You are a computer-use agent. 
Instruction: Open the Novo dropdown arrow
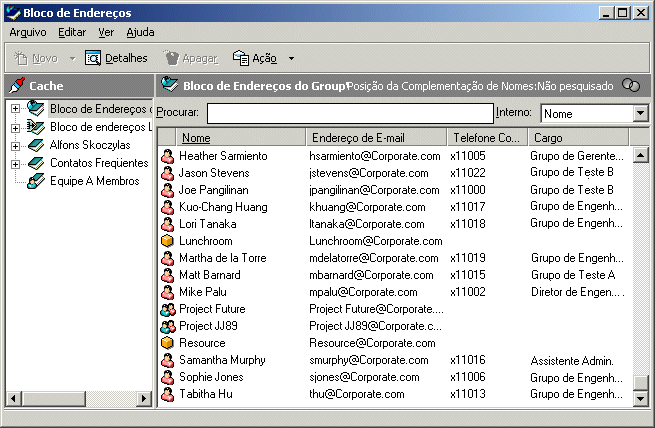pos(72,58)
